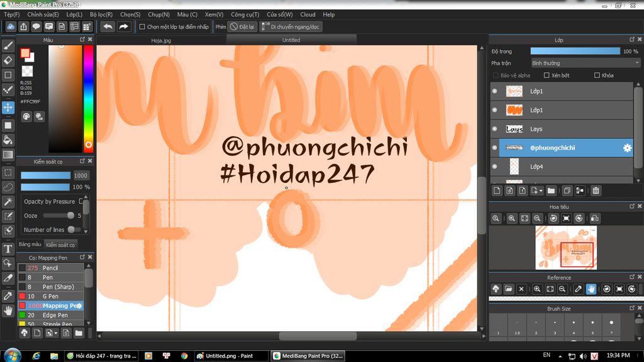The image size is (644, 362).
Task: Select the Magic Wand tool
Action: tap(8, 202)
